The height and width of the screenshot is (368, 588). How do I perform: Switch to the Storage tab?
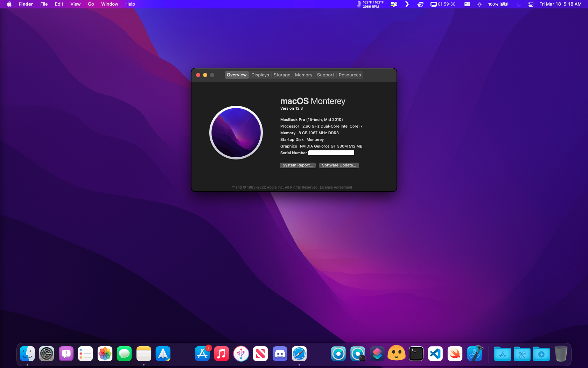pyautogui.click(x=282, y=75)
